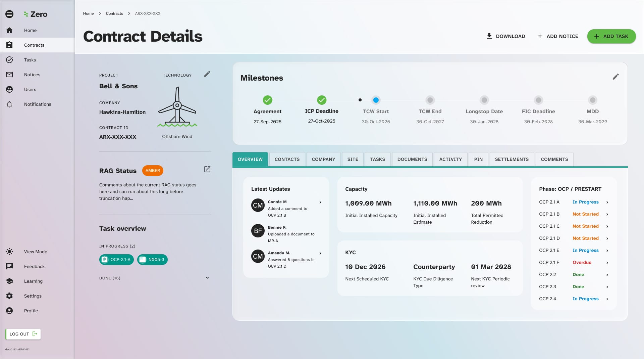Image resolution: width=644 pixels, height=359 pixels.
Task: Open Settings gear in the sidebar
Action: click(9, 296)
